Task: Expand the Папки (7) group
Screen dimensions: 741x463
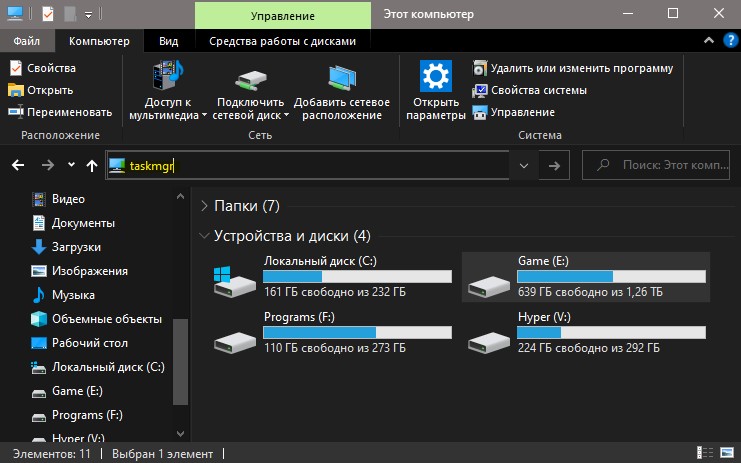Action: click(204, 206)
